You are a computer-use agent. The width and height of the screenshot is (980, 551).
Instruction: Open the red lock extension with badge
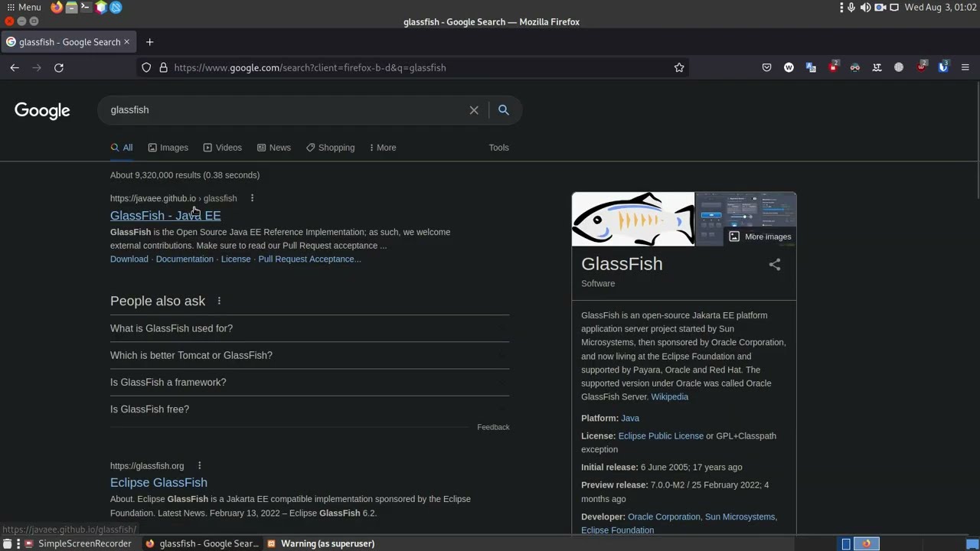[x=833, y=67]
